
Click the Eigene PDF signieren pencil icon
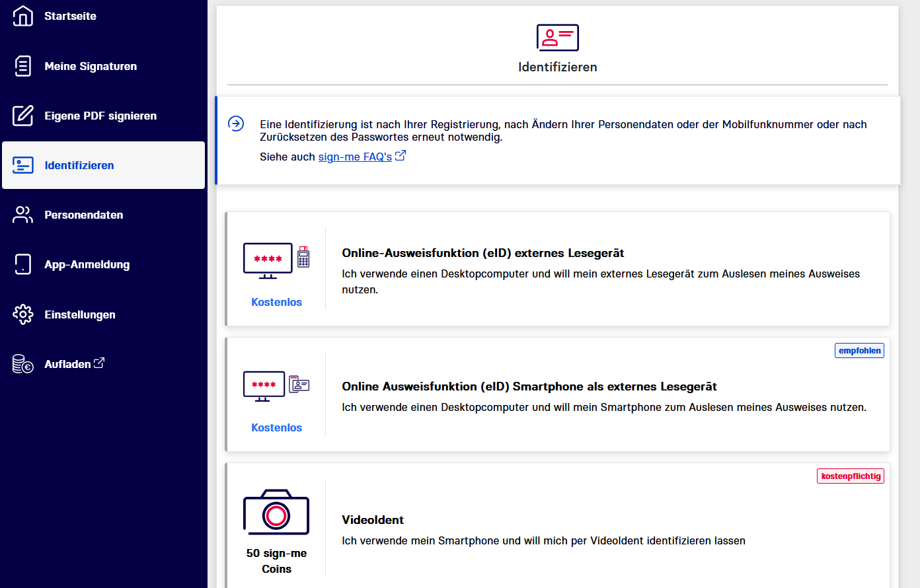tap(23, 116)
